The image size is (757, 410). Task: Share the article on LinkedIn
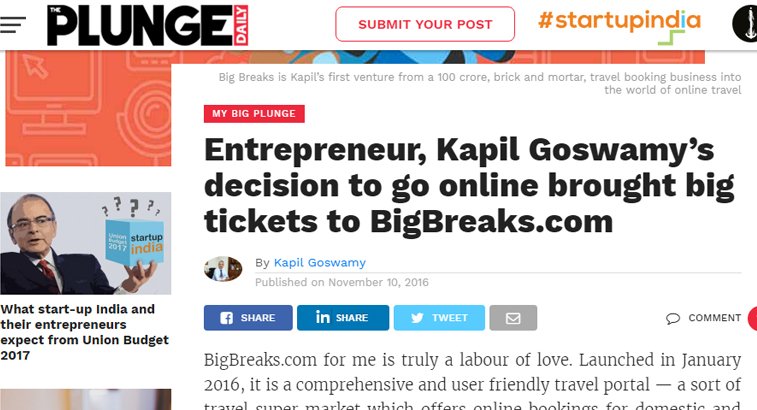tap(342, 318)
